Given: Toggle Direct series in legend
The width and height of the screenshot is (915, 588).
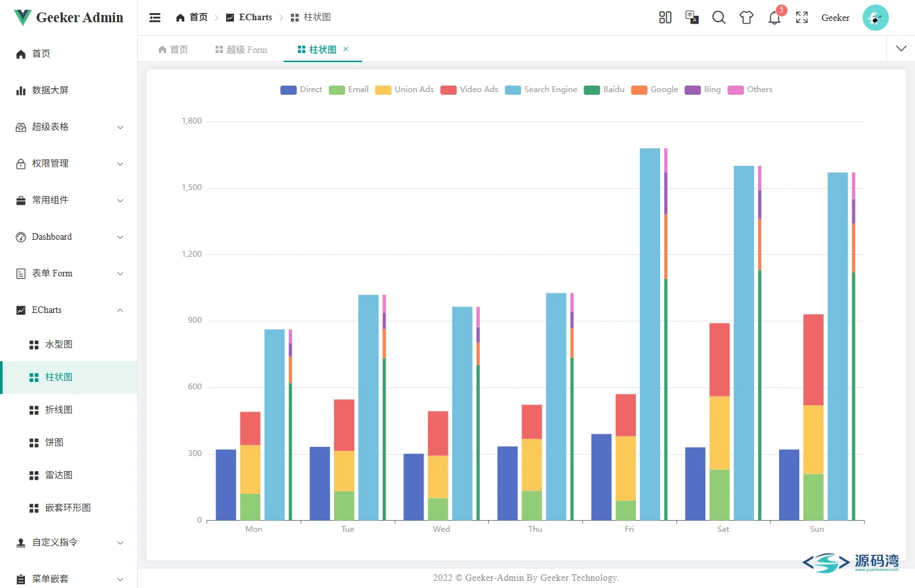Looking at the screenshot, I should 301,90.
